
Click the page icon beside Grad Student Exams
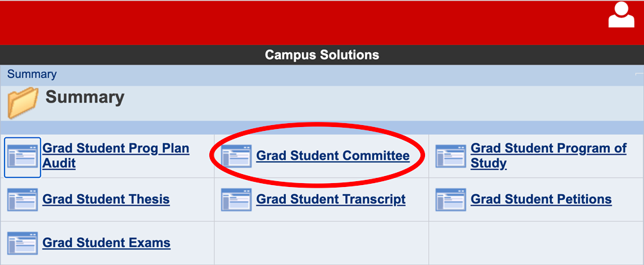23,243
